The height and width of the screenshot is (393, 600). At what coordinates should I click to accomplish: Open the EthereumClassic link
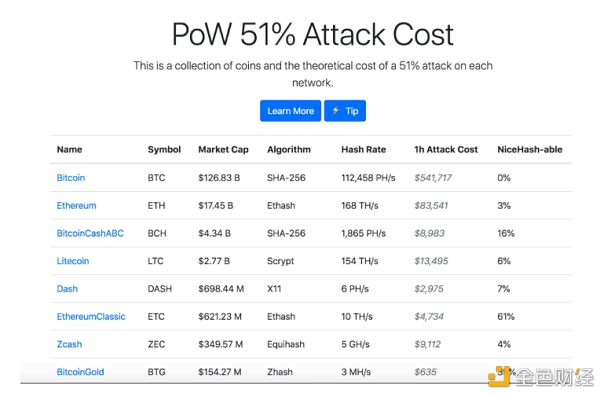[91, 317]
